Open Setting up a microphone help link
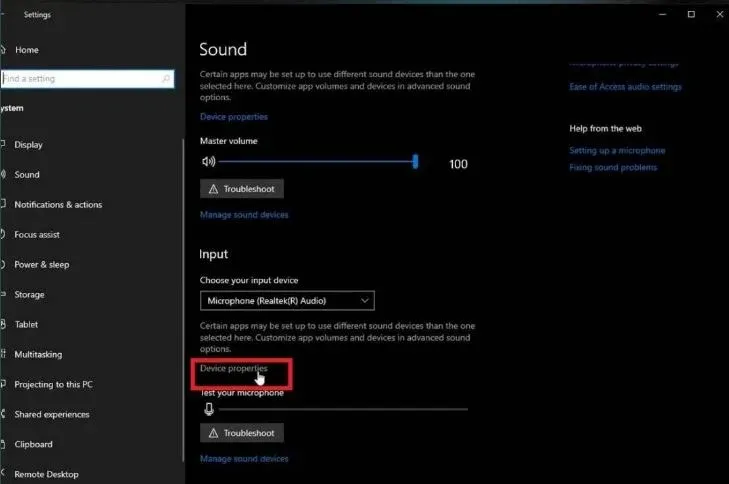The width and height of the screenshot is (729, 484). [617, 151]
